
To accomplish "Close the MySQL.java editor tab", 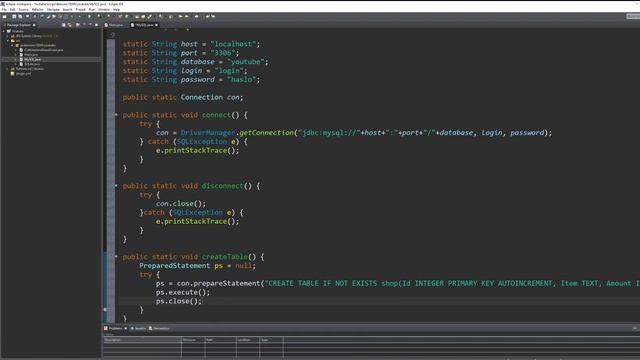I will 156,25.
